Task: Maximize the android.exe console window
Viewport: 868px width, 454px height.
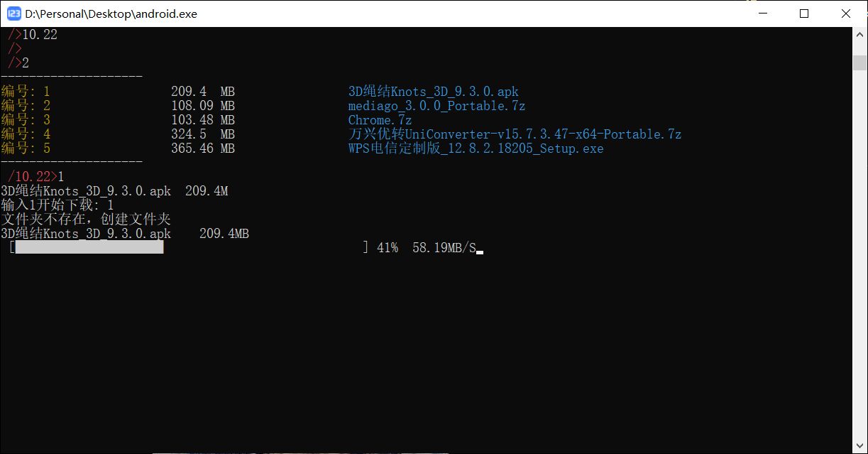Action: (x=803, y=13)
